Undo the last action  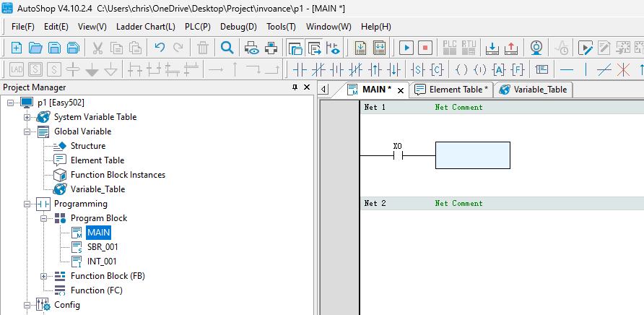(160, 47)
